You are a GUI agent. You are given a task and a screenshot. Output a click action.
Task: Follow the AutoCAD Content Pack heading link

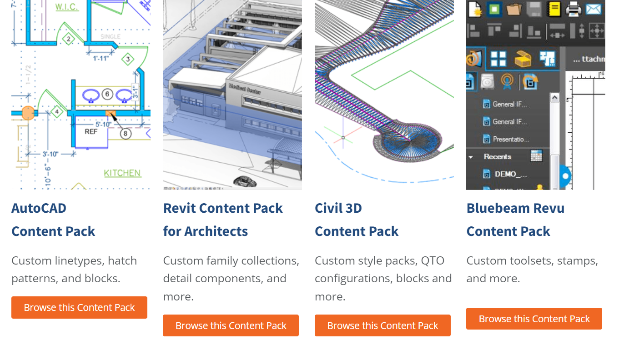coord(53,220)
